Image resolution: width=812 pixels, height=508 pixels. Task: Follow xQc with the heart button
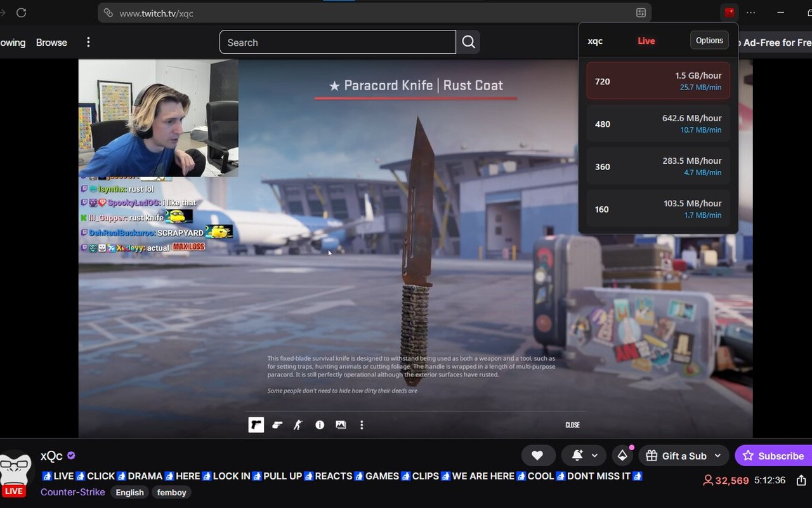537,455
